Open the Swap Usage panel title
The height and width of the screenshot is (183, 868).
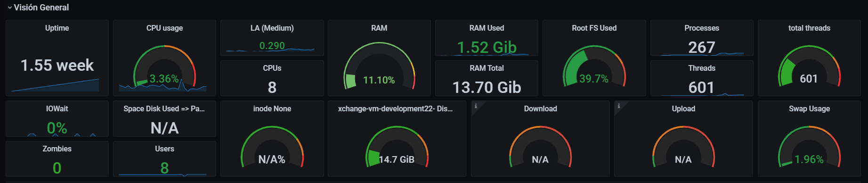(809, 109)
